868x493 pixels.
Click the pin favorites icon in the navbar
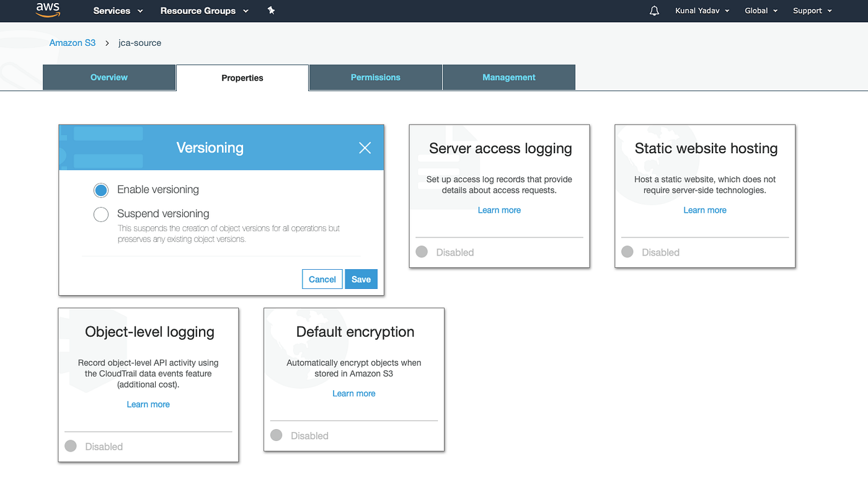pyautogui.click(x=271, y=11)
